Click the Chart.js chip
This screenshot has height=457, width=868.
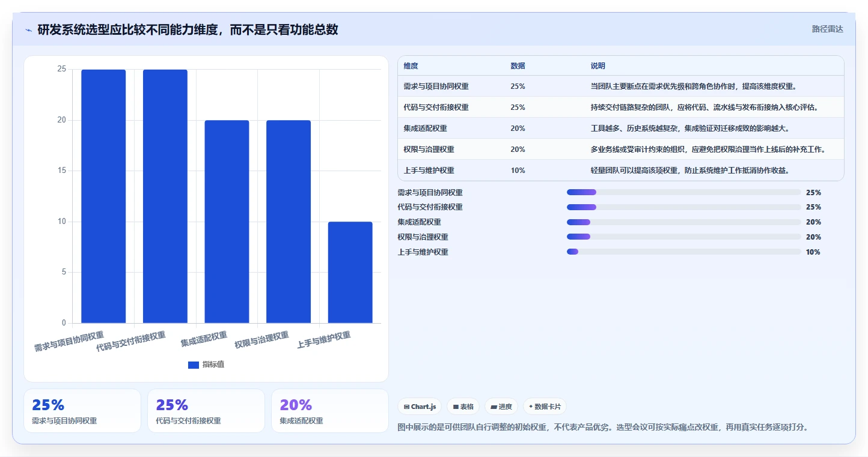click(420, 407)
